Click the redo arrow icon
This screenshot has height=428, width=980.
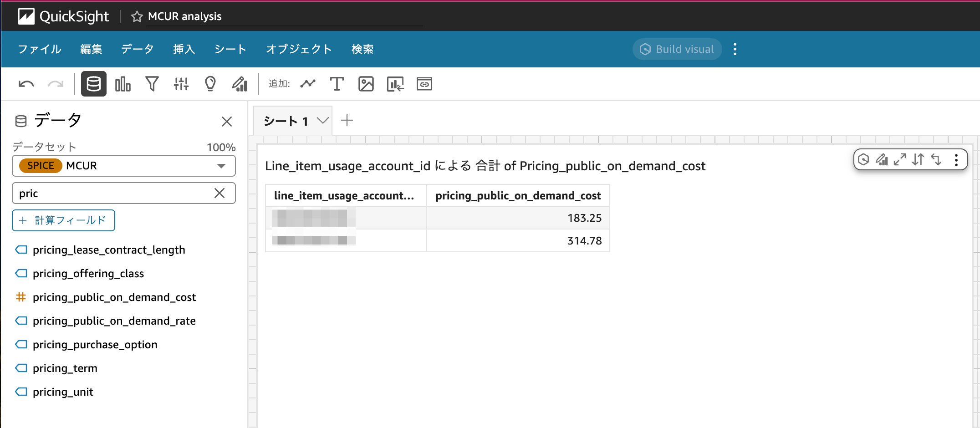[x=56, y=84]
